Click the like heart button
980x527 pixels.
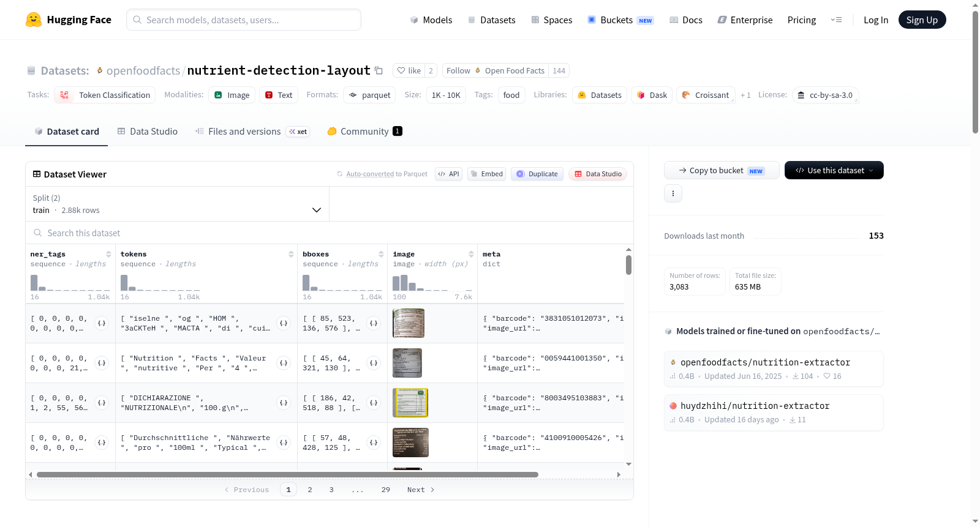[409, 70]
